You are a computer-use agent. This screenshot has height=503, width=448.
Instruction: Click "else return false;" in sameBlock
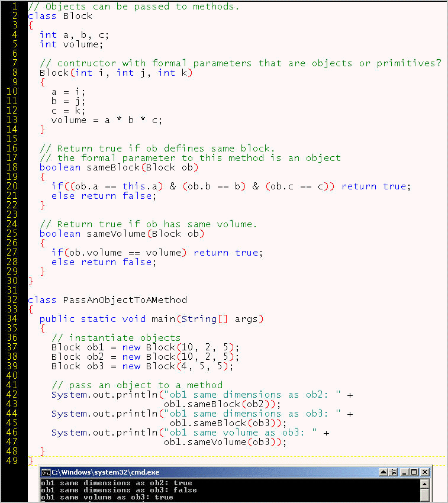coord(104,196)
